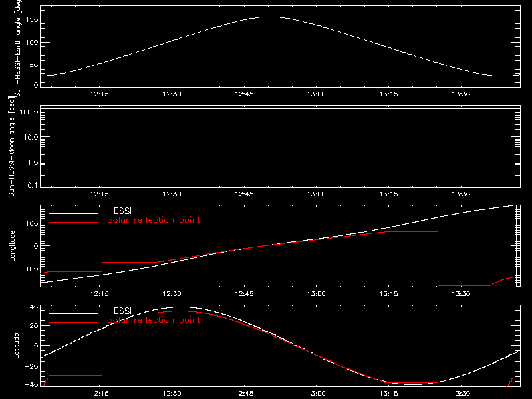Viewport: 532px width, 399px height.
Task: Select the 20 label on Latitude axis
Action: (x=34, y=326)
